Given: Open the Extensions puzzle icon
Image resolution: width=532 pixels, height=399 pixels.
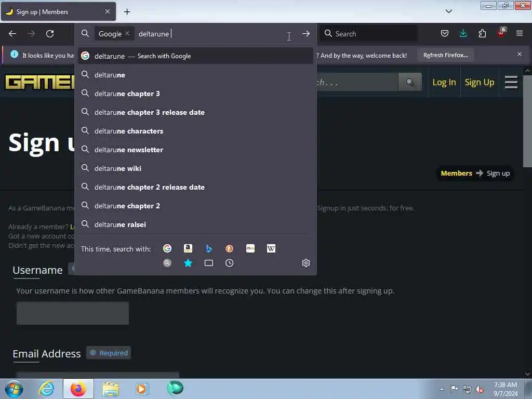Looking at the screenshot, I should 482,33.
